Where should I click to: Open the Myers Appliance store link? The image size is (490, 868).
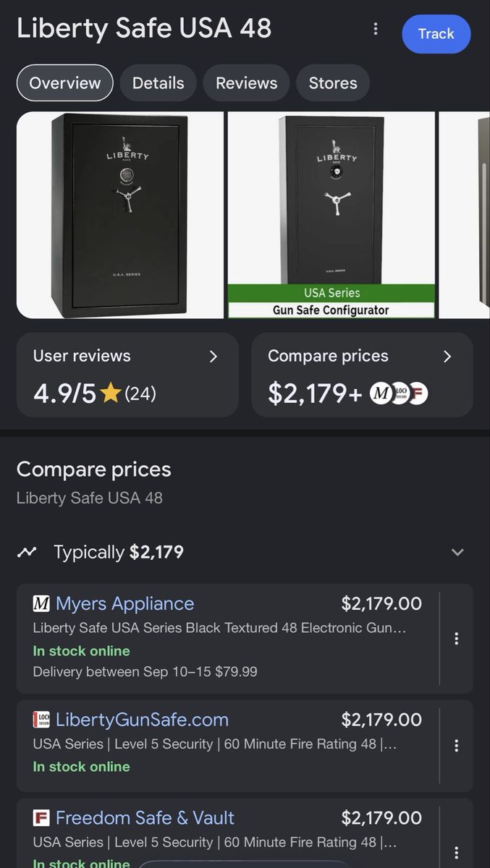pyautogui.click(x=124, y=603)
